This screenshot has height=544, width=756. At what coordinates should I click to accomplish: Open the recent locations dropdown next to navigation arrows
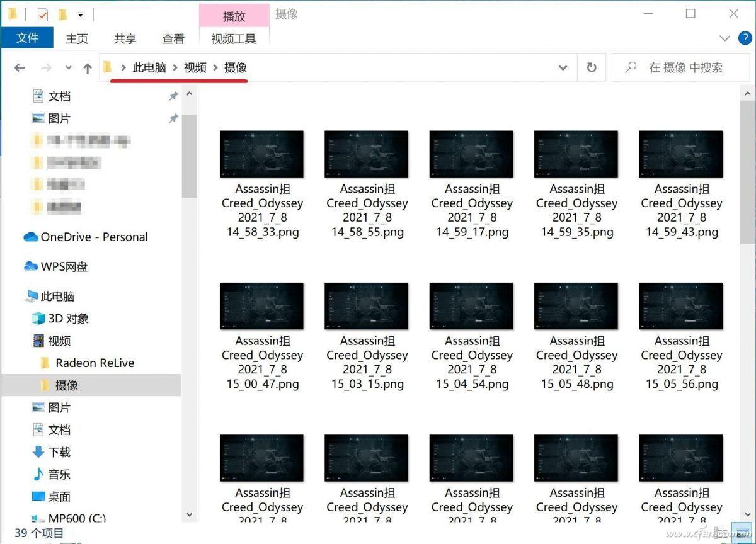(68, 67)
